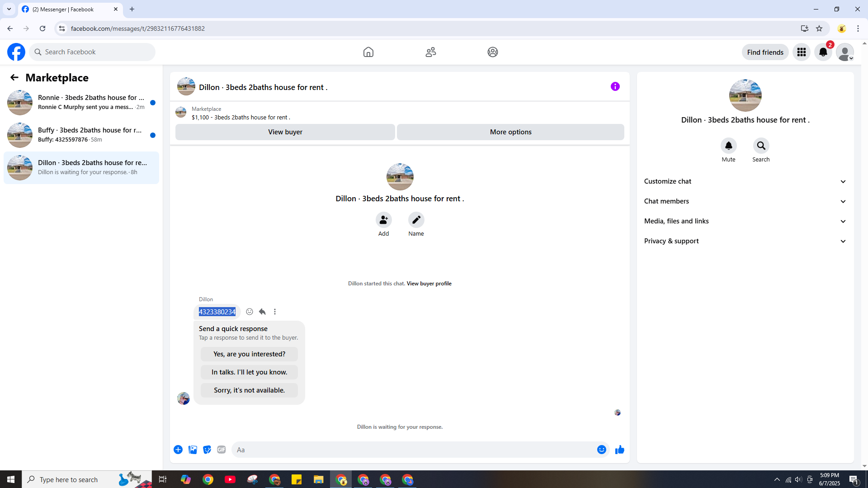868x488 pixels.
Task: Choose a sticker in the composer
Action: [207, 450]
